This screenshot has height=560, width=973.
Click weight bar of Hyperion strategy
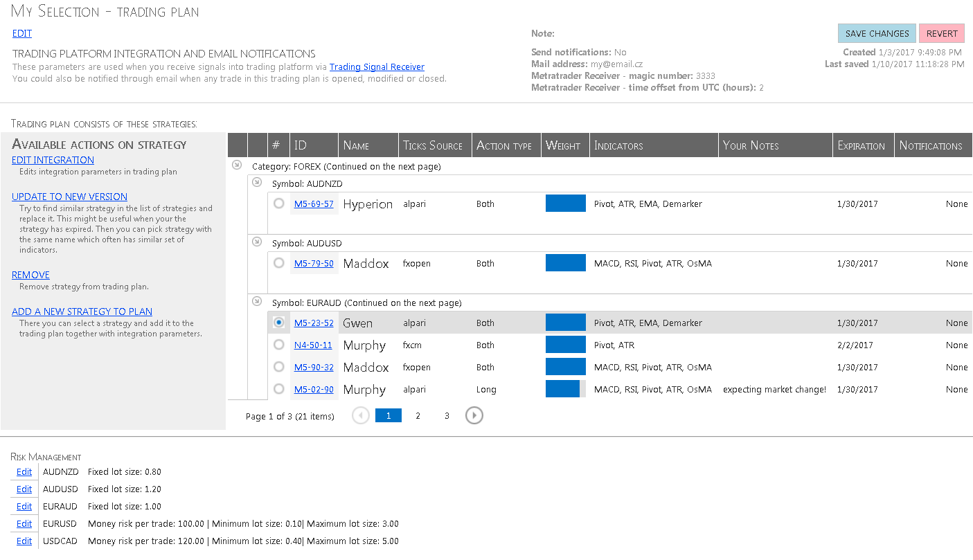point(566,204)
